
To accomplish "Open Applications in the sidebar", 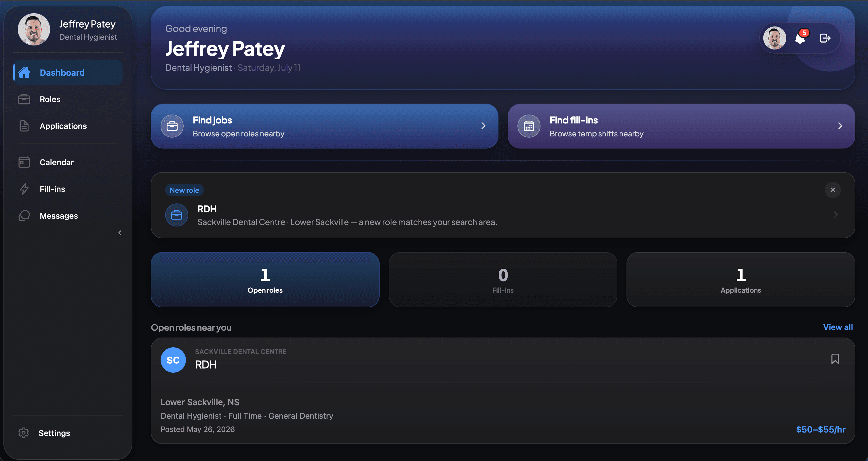I will coord(68,126).
